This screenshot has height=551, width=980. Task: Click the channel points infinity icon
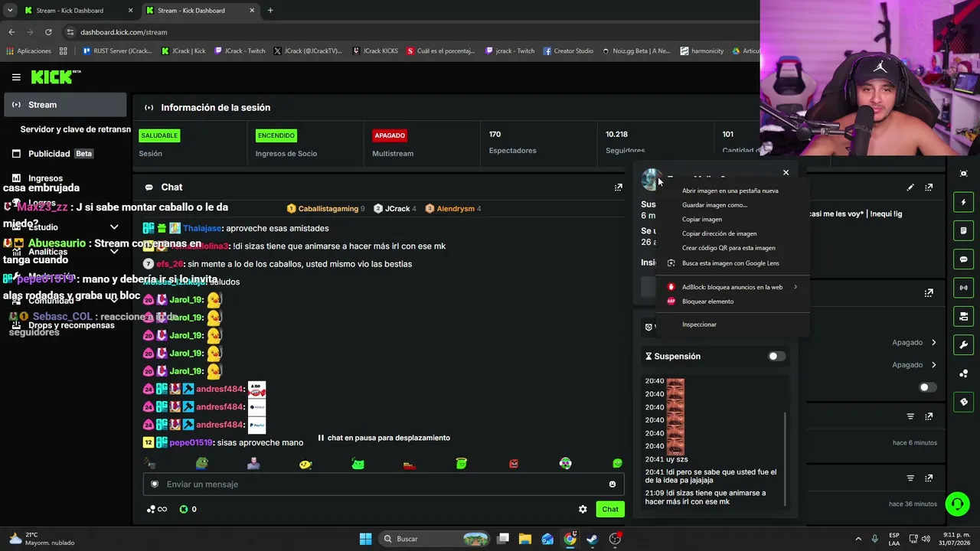[157, 510]
